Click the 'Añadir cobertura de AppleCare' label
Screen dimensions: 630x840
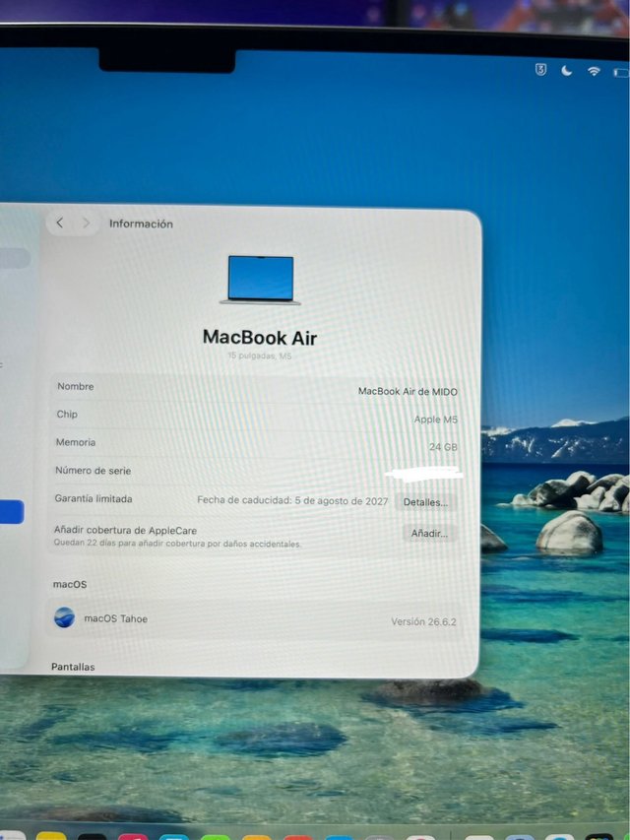point(125,530)
